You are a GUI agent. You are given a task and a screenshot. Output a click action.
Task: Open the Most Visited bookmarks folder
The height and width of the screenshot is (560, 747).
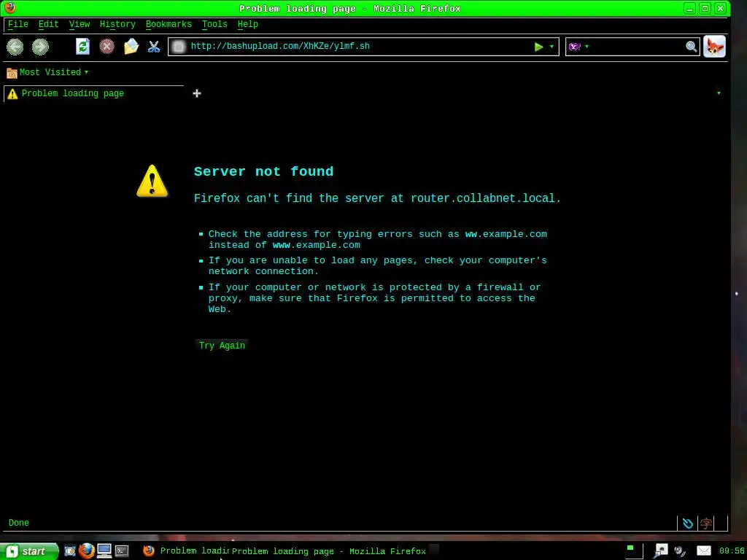(x=47, y=72)
